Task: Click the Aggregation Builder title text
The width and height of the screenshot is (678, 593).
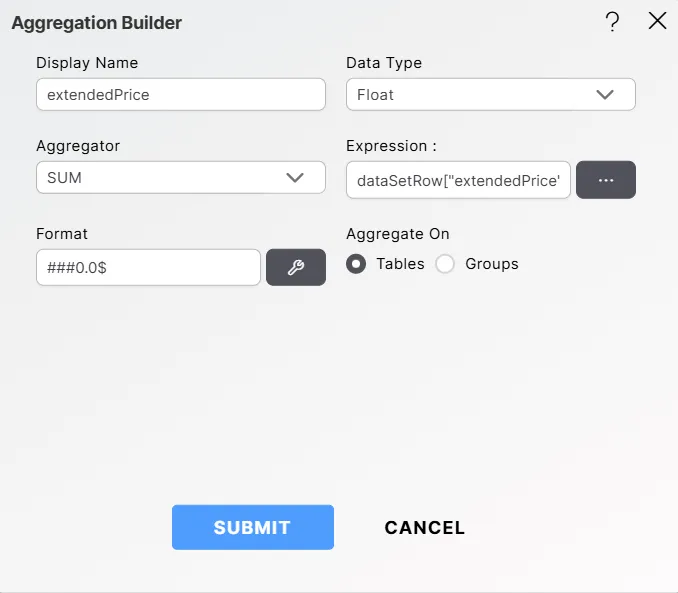Action: coord(97,22)
